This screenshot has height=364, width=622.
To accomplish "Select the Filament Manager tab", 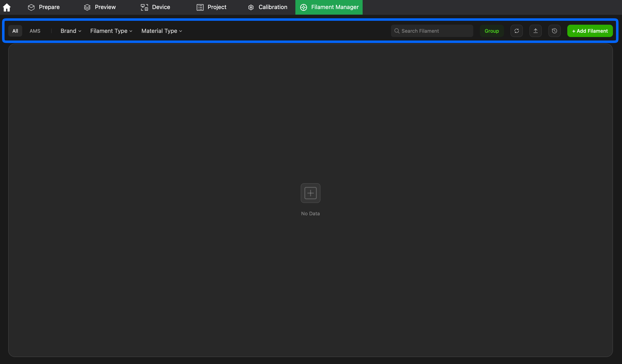I will [329, 7].
